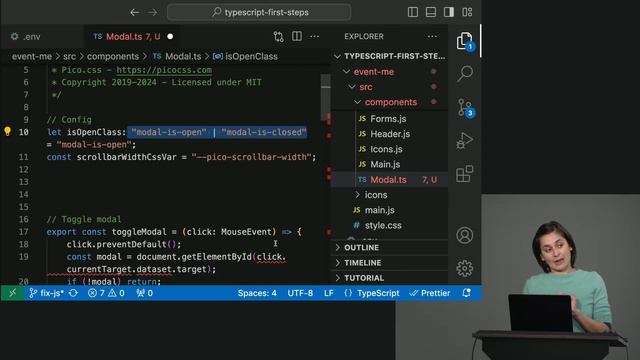Click the "// Toggle modal" comment
Viewport: 640px width, 360px height.
pos(84,220)
